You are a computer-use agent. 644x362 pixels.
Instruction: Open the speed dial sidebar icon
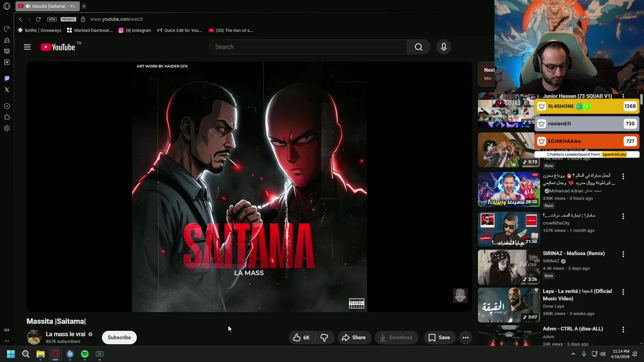tap(7, 29)
